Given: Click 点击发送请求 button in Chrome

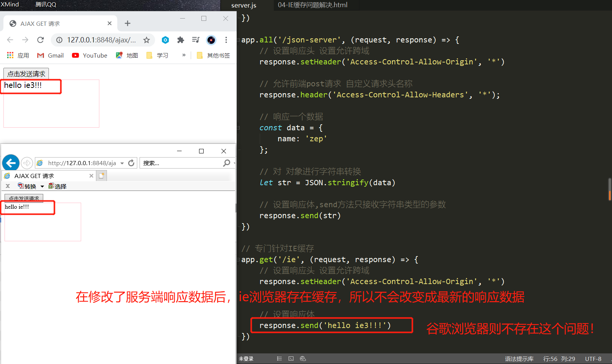Looking at the screenshot, I should 26,73.
